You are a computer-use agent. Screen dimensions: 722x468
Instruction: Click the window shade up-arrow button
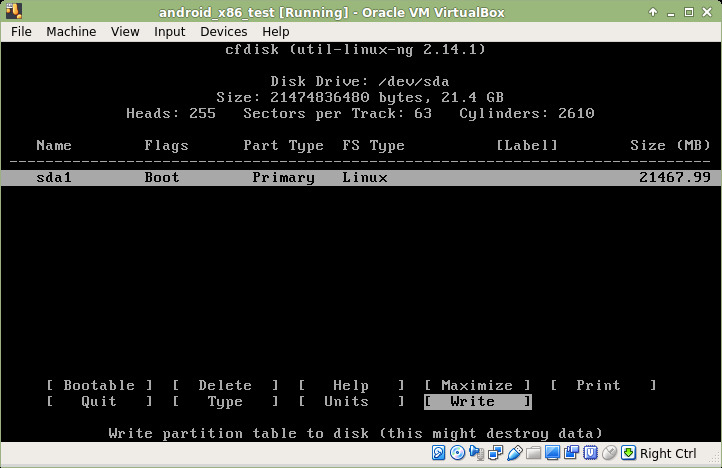[x=652, y=12]
